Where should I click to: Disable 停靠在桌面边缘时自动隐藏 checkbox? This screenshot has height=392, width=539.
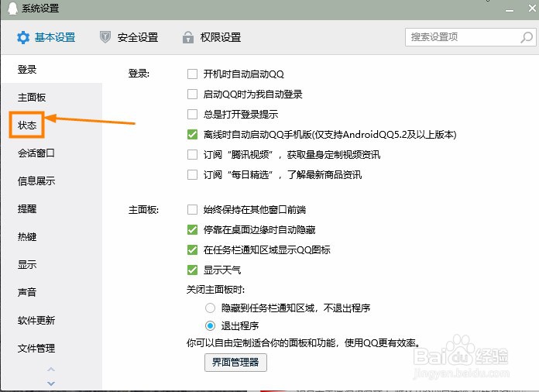click(x=192, y=229)
